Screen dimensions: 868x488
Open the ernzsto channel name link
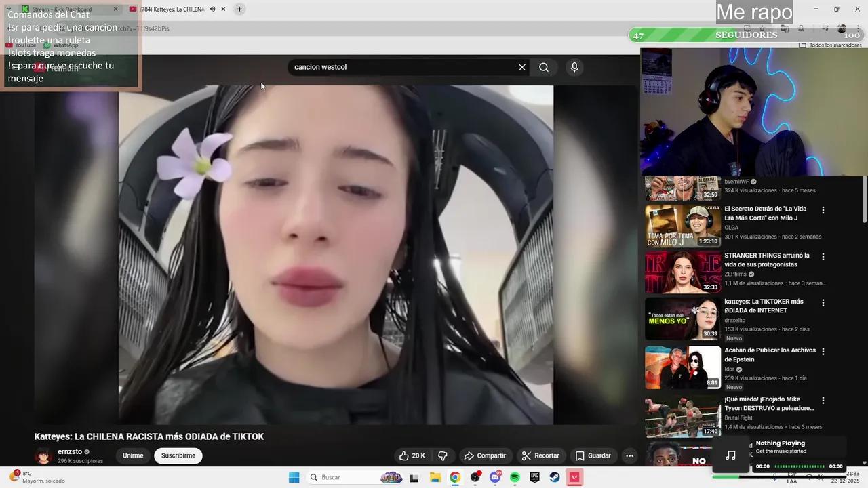tap(70, 451)
